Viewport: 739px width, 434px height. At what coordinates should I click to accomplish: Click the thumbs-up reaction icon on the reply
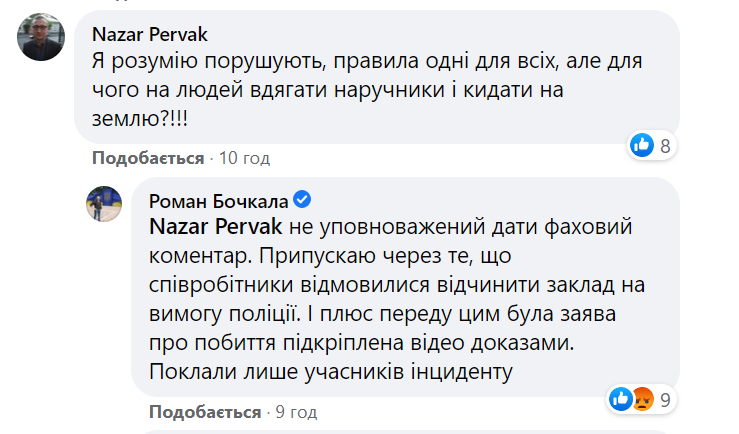(x=620, y=400)
